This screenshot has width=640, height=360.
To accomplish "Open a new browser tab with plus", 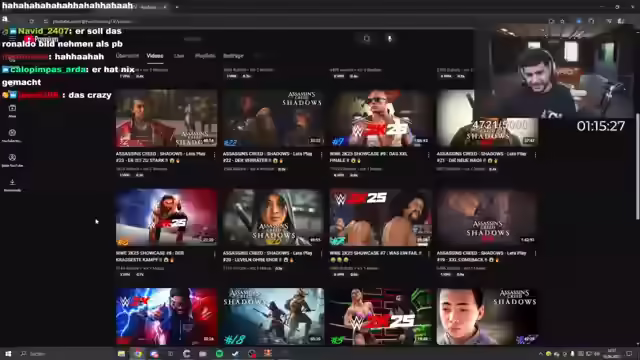I will pos(177,7).
